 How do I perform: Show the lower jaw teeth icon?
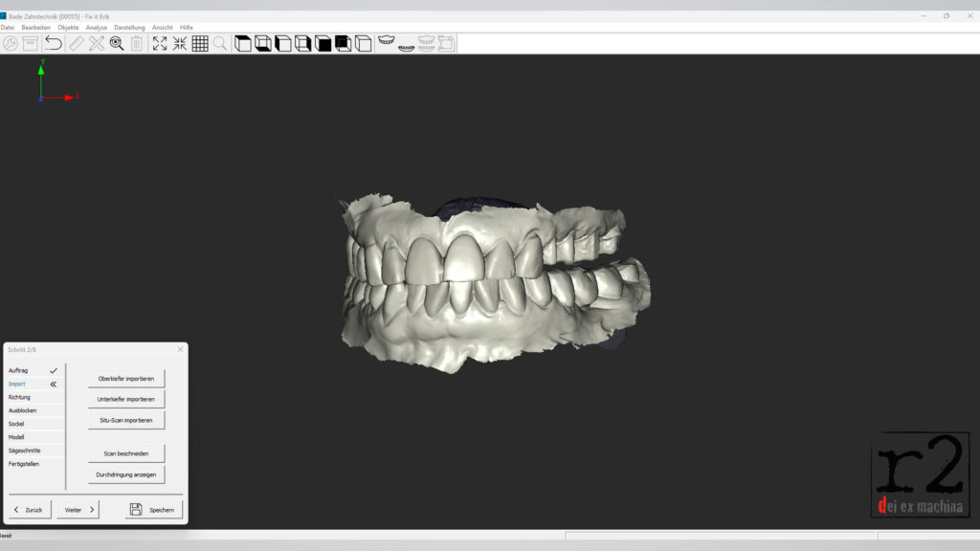coord(407,45)
